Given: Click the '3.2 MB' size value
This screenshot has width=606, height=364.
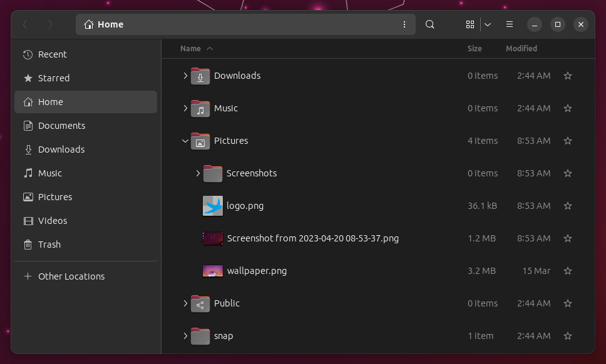Looking at the screenshot, I should [x=481, y=271].
